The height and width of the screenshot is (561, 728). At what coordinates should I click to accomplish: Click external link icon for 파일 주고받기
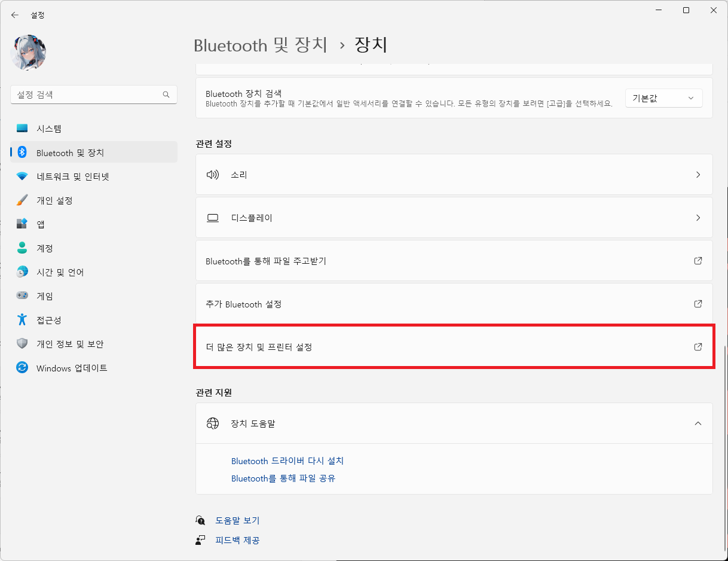click(698, 261)
